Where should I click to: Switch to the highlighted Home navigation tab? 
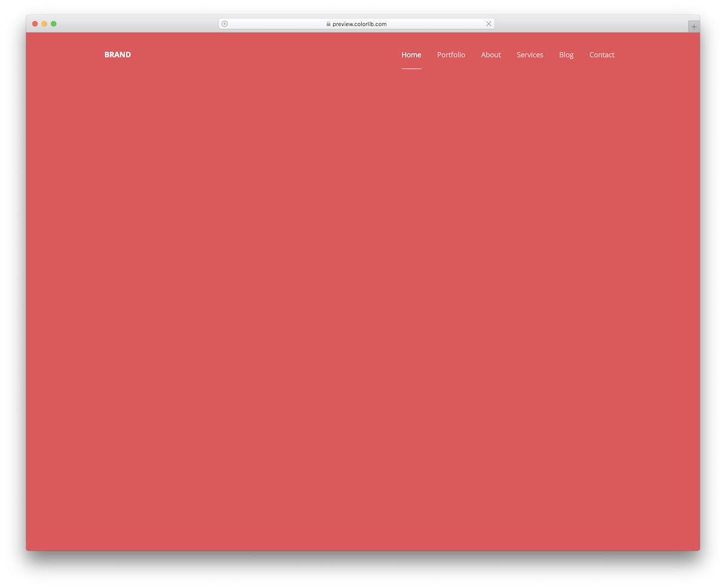point(411,54)
